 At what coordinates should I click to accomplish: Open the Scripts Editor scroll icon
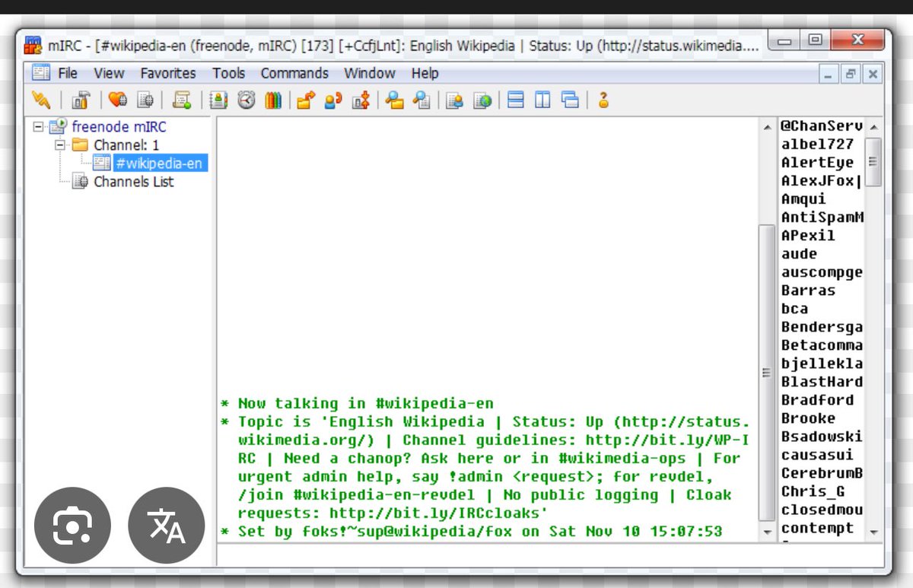(182, 100)
